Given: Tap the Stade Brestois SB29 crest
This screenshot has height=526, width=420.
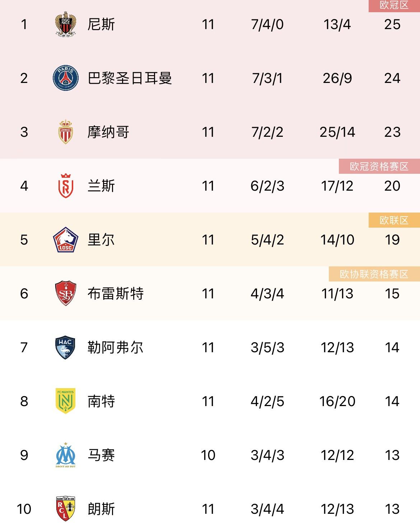Looking at the screenshot, I should pos(66,293).
